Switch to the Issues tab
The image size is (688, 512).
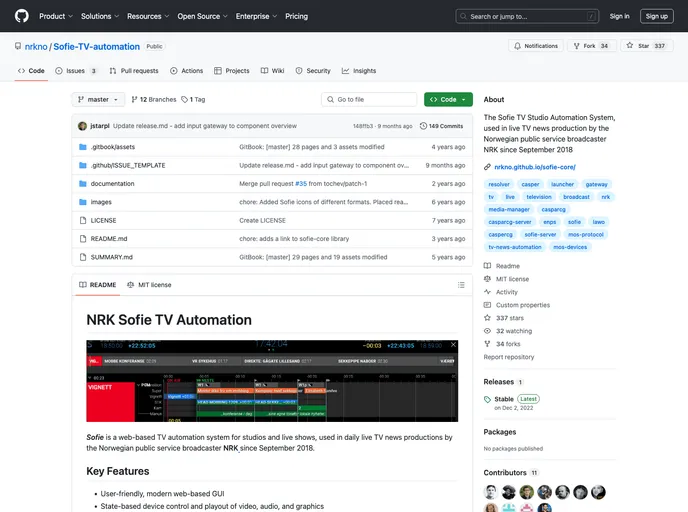[76, 71]
